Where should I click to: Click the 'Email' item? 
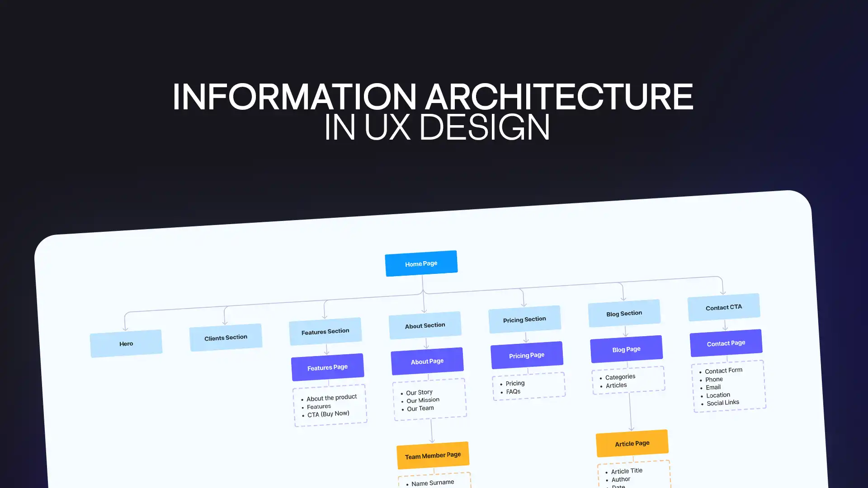tap(713, 387)
